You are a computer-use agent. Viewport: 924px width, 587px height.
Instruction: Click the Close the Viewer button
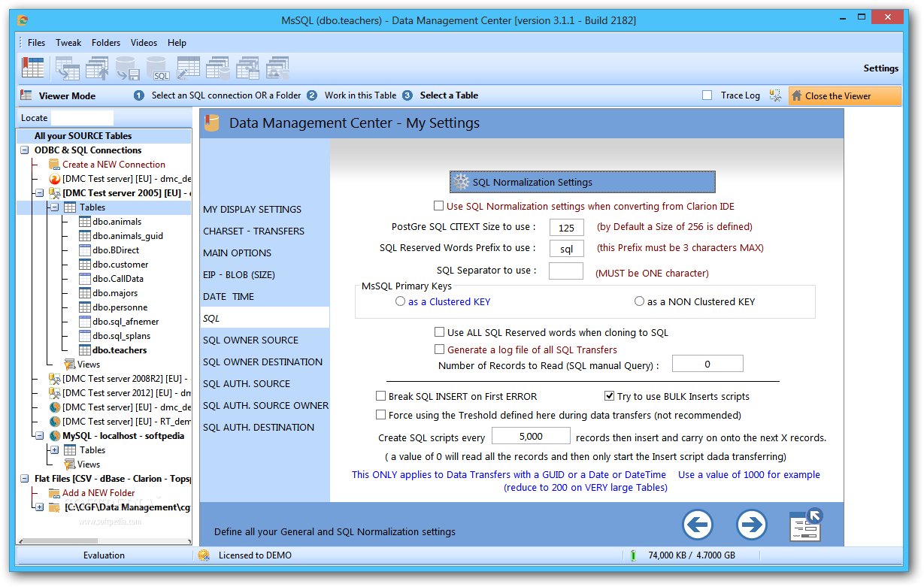844,95
